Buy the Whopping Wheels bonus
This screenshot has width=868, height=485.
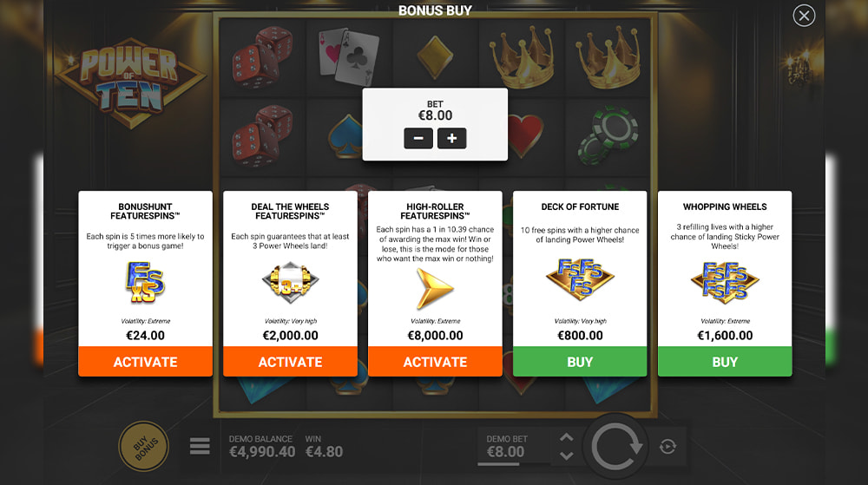tap(725, 362)
